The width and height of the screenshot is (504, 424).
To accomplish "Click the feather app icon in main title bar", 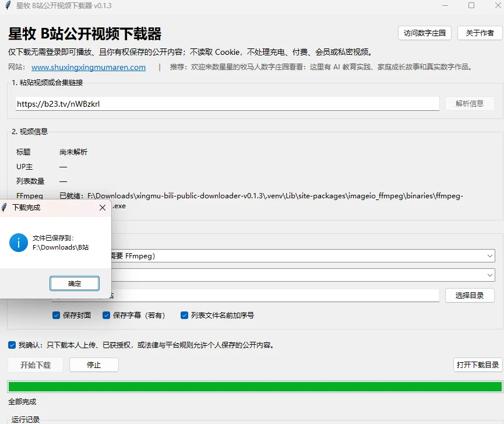I will pos(8,5).
